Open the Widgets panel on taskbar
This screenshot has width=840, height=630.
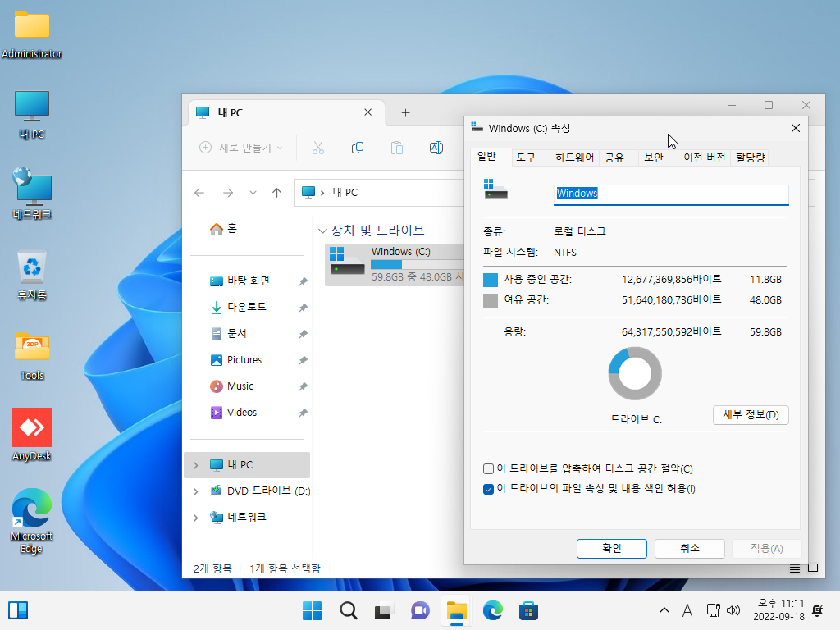[x=18, y=610]
